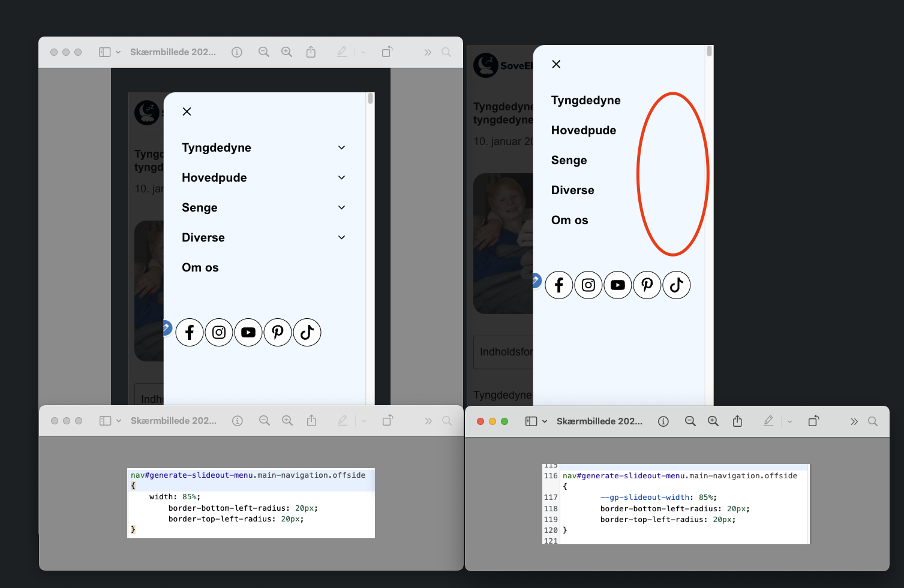
Task: Click the bottom-right Preview window title text
Action: coord(599,421)
